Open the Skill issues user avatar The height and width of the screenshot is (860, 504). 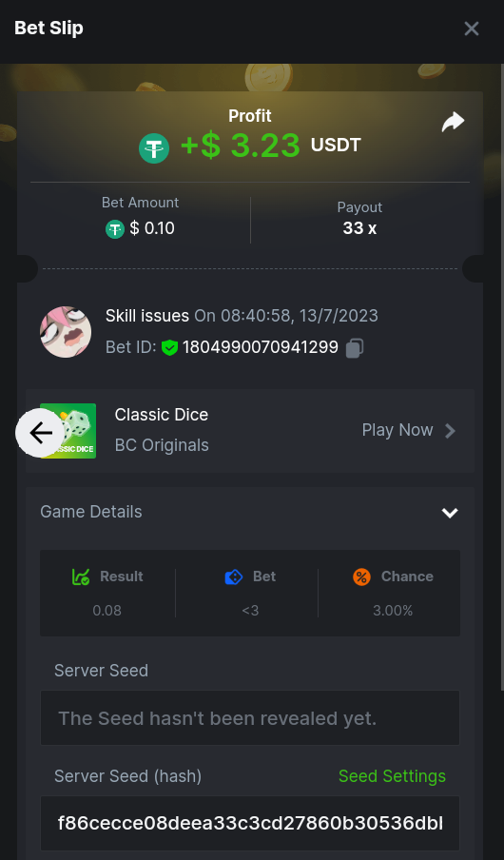tap(66, 332)
